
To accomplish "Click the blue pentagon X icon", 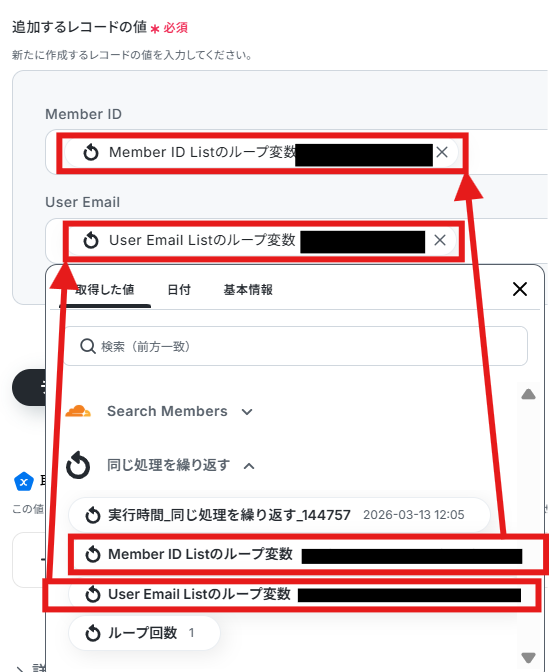I will coord(24,481).
